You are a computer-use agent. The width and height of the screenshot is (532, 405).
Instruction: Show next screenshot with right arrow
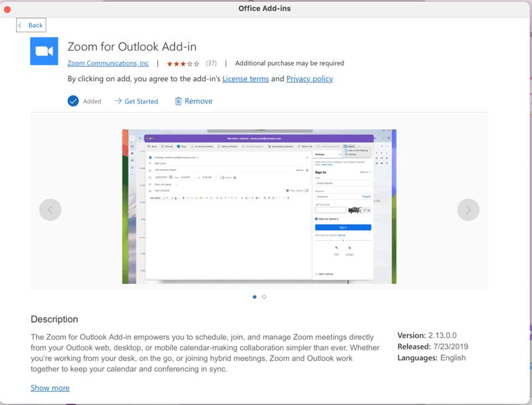(468, 210)
